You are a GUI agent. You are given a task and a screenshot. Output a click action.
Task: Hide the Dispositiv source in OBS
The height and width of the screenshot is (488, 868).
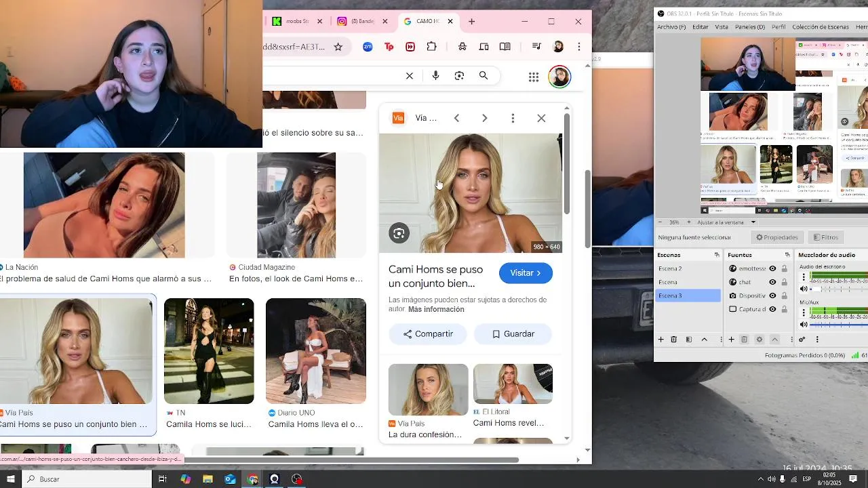point(772,296)
